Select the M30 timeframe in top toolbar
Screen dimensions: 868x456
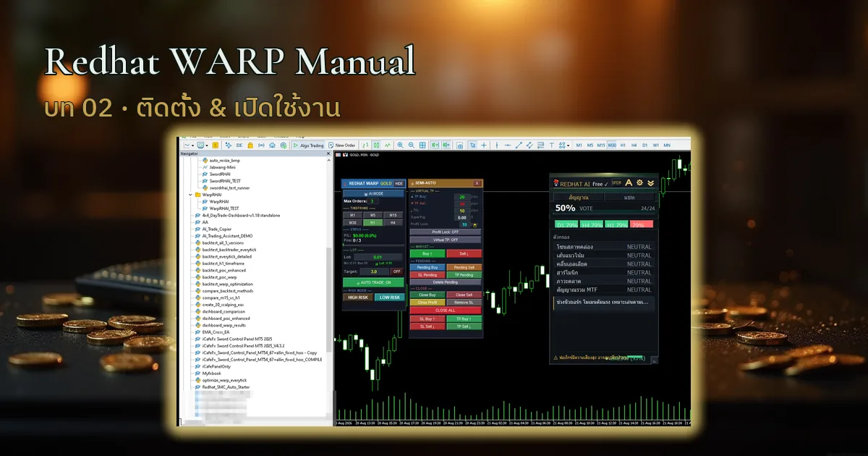(612, 145)
